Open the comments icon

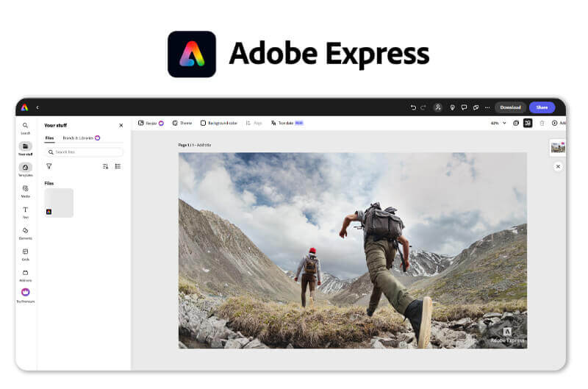[x=465, y=107]
